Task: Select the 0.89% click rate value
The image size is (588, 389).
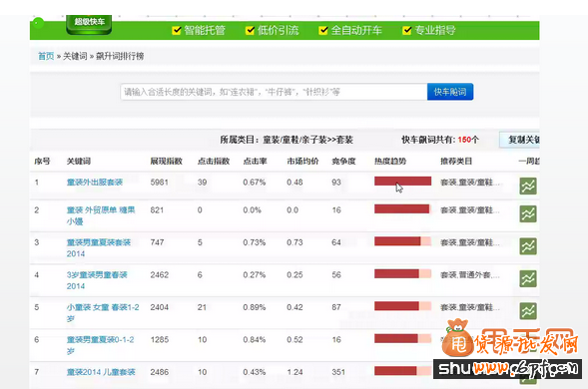Action: [x=255, y=307]
